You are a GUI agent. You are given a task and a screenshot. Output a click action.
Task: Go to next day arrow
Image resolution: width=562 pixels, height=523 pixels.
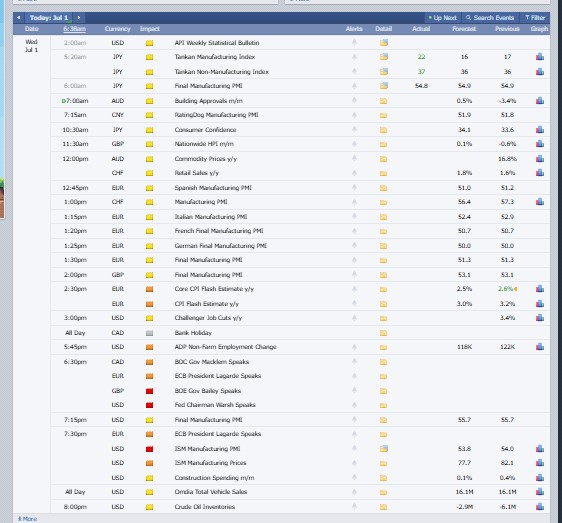(x=79, y=18)
